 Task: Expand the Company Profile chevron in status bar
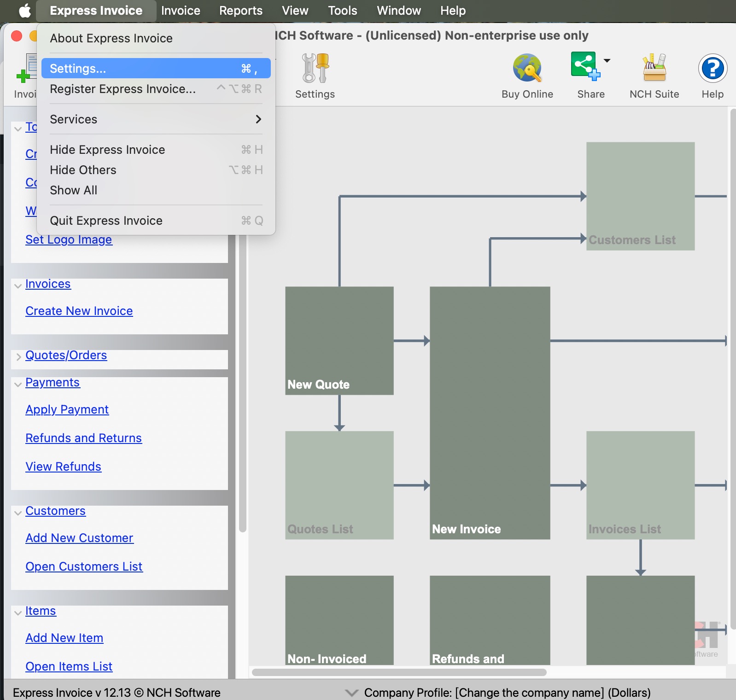point(352,693)
